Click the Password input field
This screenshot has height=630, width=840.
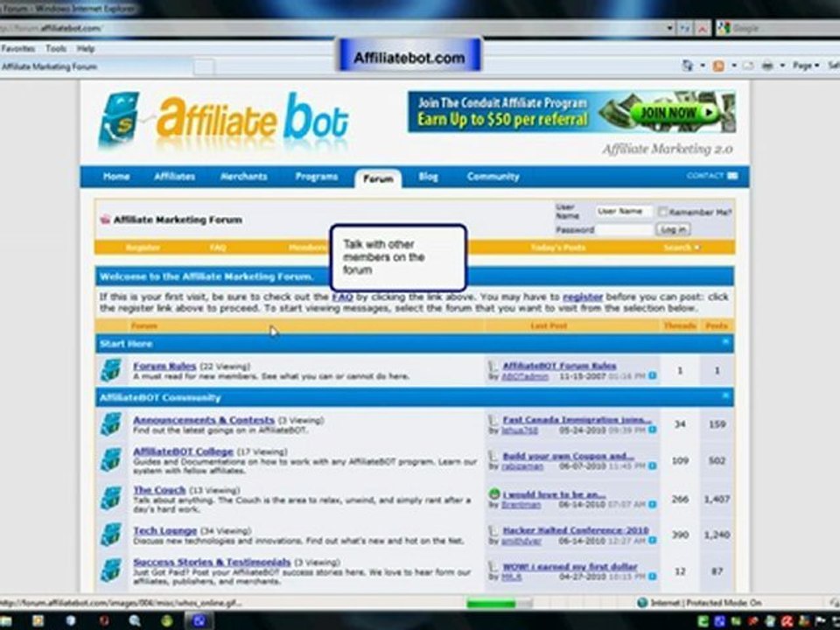pos(624,229)
